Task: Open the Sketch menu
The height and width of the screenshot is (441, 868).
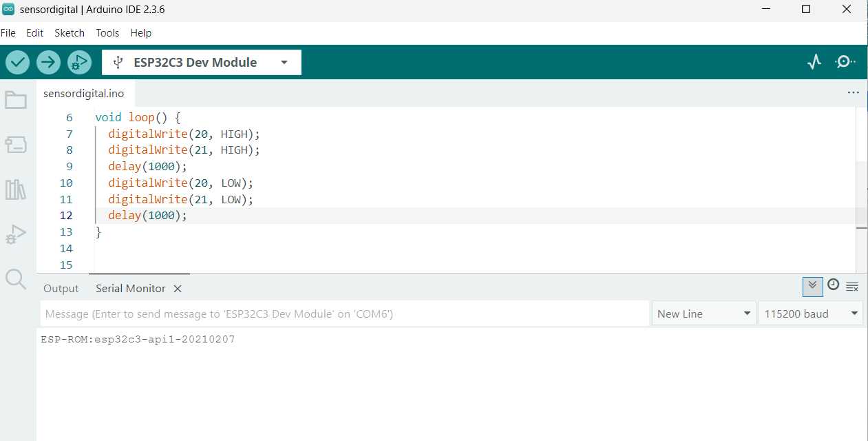Action: pyautogui.click(x=70, y=33)
